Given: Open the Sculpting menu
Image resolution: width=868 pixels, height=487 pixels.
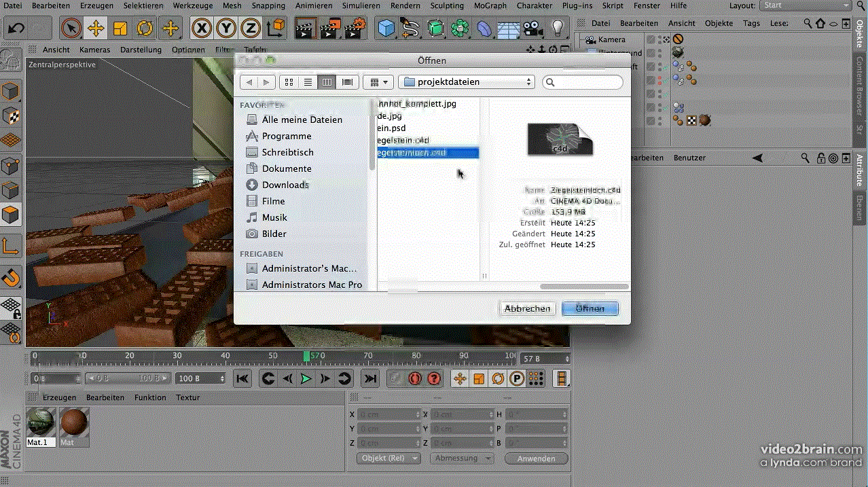Looking at the screenshot, I should pos(447,5).
